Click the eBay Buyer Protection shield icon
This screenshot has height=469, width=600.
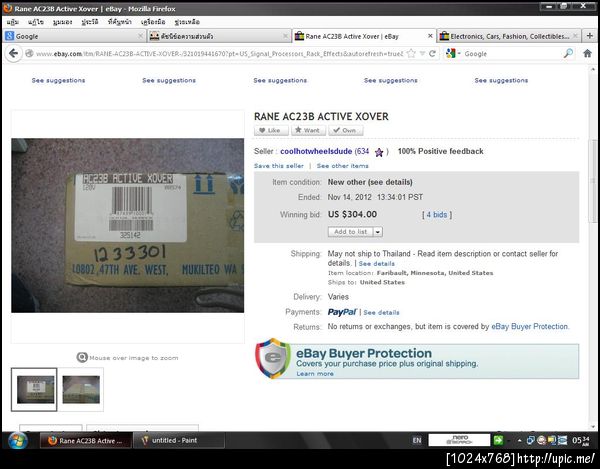click(273, 358)
